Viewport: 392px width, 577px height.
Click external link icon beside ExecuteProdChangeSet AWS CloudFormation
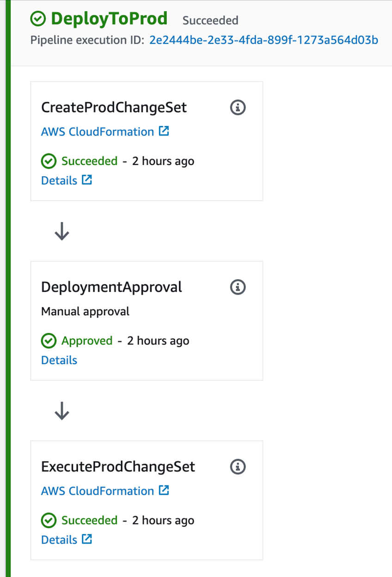[x=164, y=490]
